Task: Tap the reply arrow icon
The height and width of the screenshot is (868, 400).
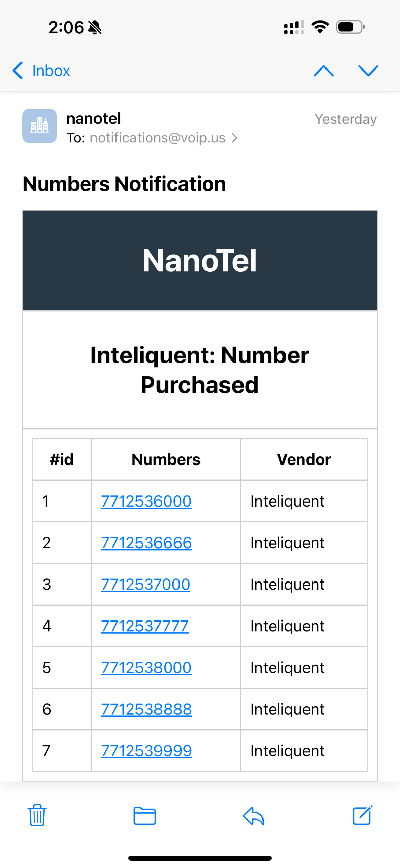Action: click(x=253, y=815)
